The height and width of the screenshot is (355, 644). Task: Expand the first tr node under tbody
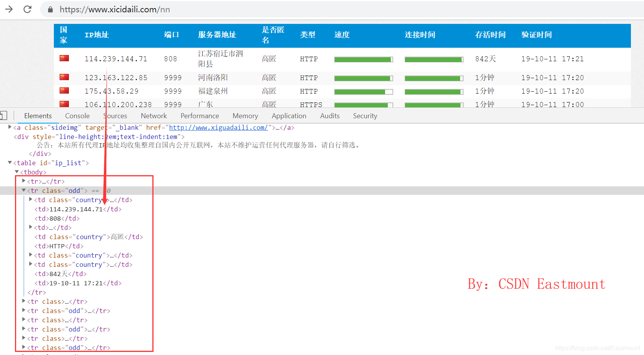point(24,181)
